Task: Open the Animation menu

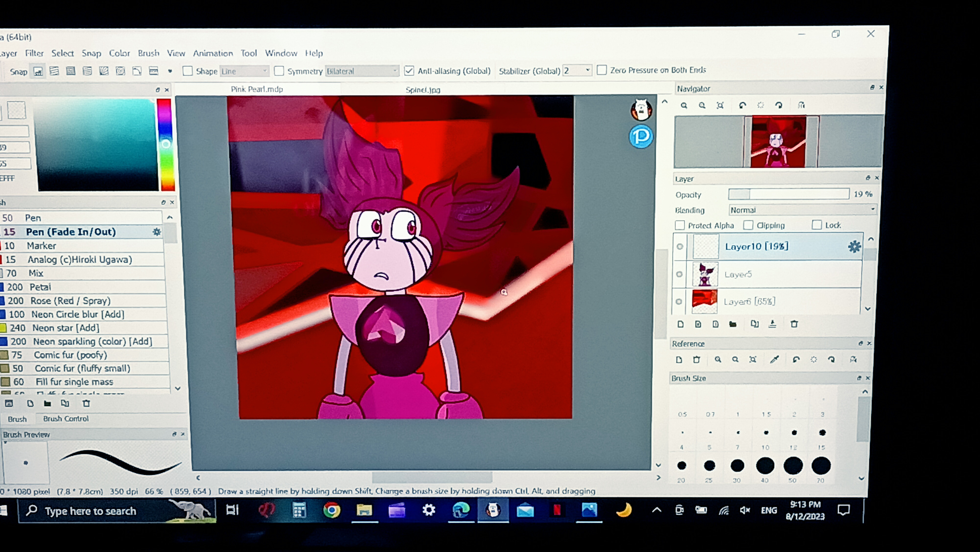Action: (x=213, y=53)
